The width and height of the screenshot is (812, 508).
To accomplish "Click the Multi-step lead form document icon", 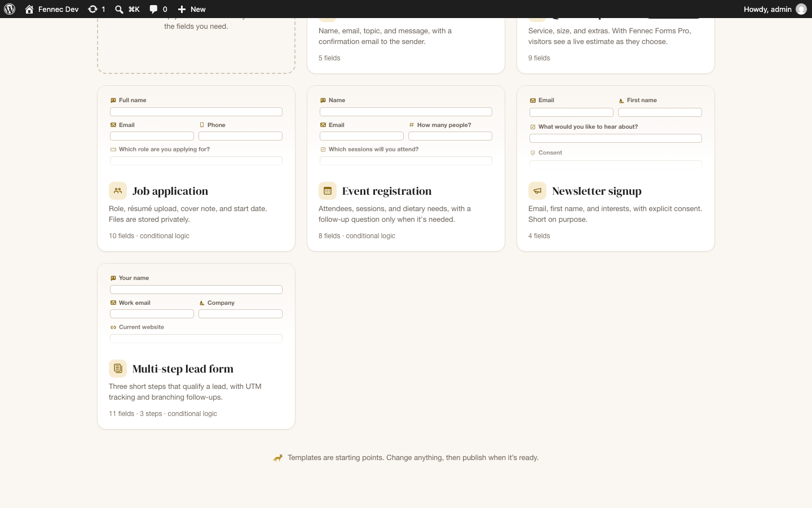I will point(118,369).
